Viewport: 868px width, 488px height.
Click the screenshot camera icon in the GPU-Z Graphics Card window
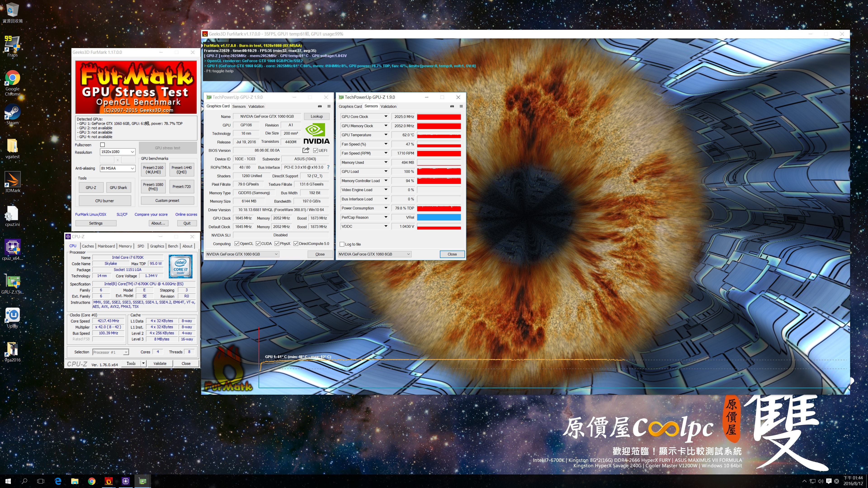point(320,106)
